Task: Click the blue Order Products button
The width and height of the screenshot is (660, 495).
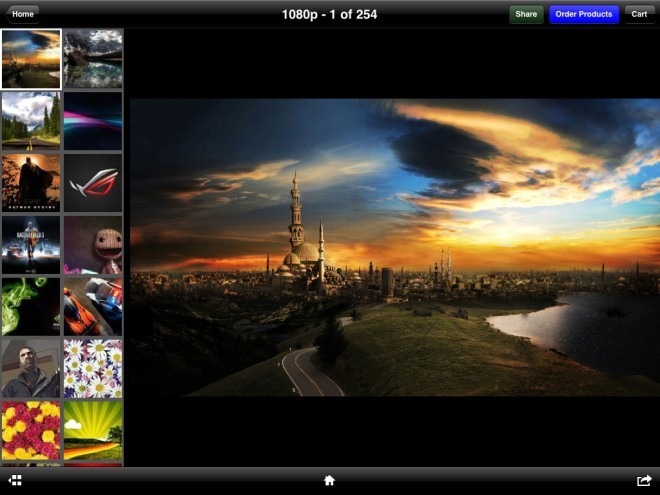Action: point(584,14)
